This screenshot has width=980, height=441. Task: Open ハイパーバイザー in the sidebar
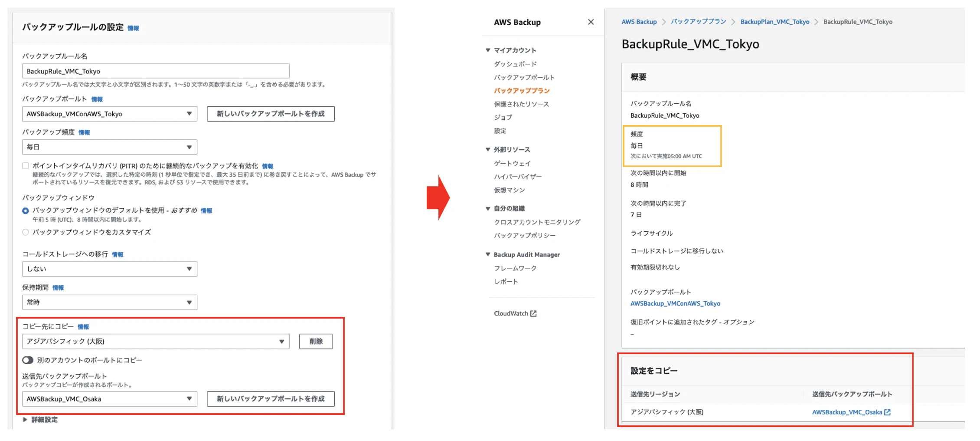[x=518, y=177]
